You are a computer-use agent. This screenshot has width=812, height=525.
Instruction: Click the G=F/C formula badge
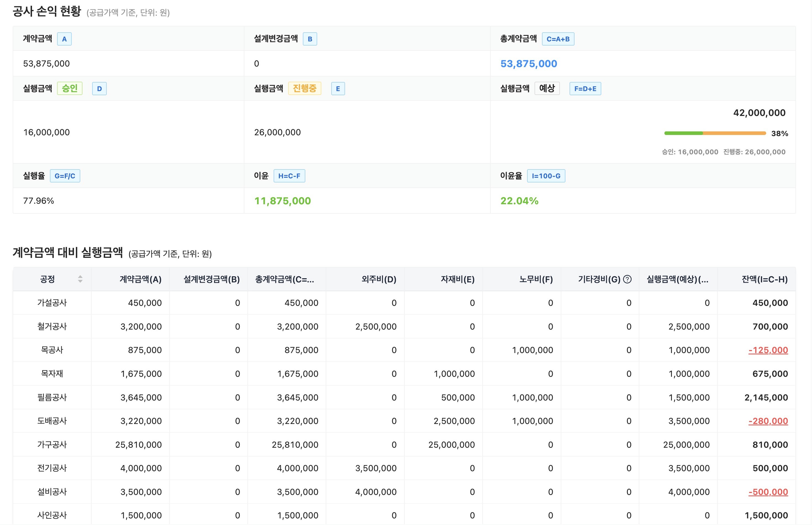pos(65,176)
